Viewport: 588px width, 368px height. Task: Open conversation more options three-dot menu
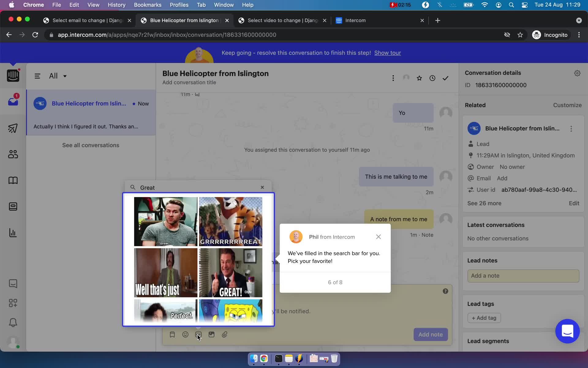point(393,78)
